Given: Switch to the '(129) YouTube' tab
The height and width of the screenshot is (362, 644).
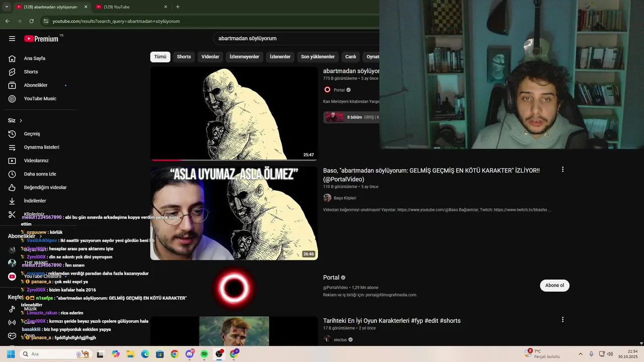Looking at the screenshot, I should (x=132, y=7).
